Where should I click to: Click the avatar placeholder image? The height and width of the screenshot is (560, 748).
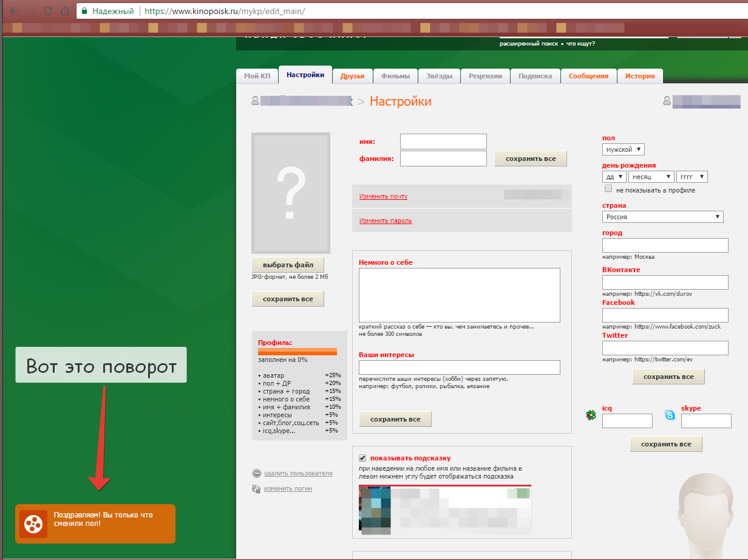coord(291,193)
